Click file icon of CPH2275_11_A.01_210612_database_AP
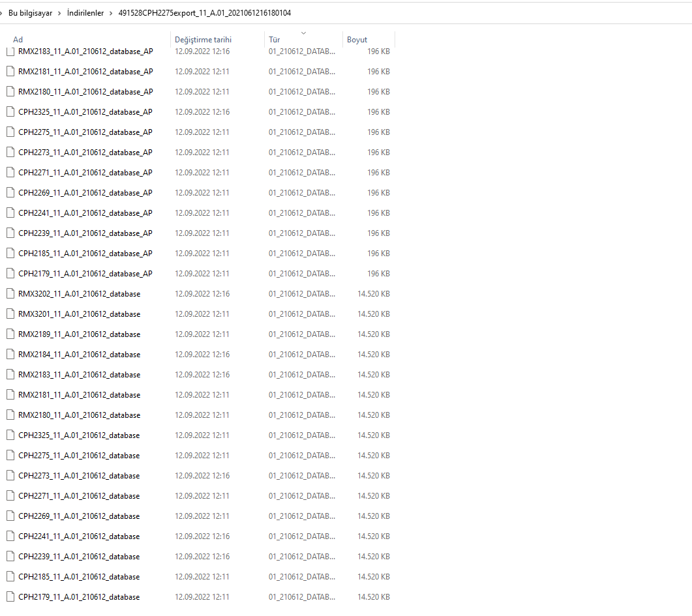 point(10,132)
